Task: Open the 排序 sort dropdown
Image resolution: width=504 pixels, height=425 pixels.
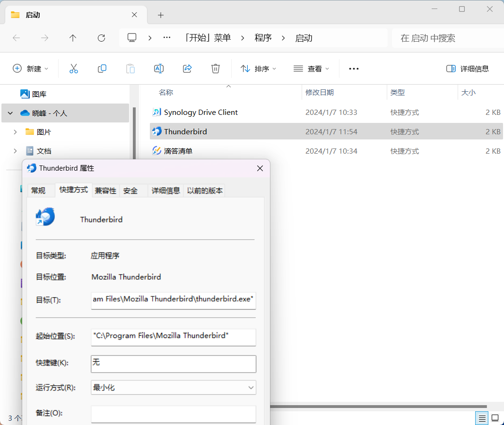Action: point(259,69)
